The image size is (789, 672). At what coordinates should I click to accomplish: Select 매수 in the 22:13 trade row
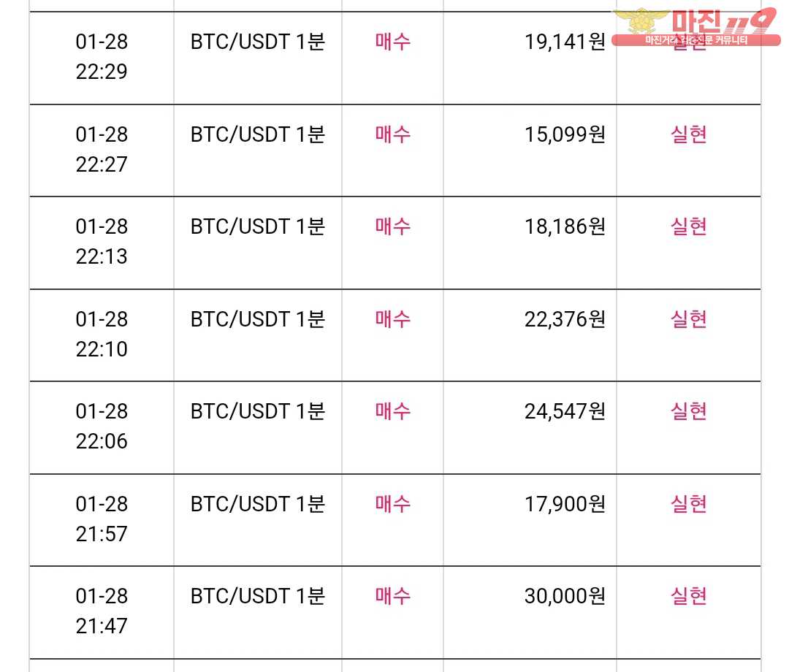[x=393, y=226]
